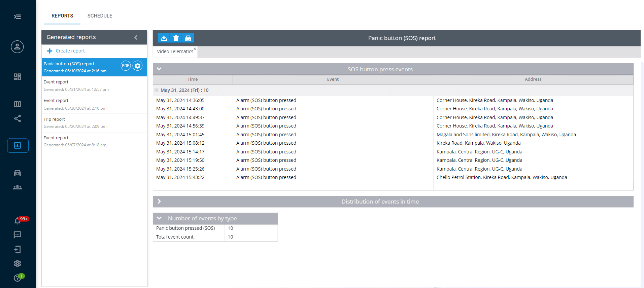Select the reports chart icon
This screenshot has width=644, height=288.
click(x=18, y=145)
